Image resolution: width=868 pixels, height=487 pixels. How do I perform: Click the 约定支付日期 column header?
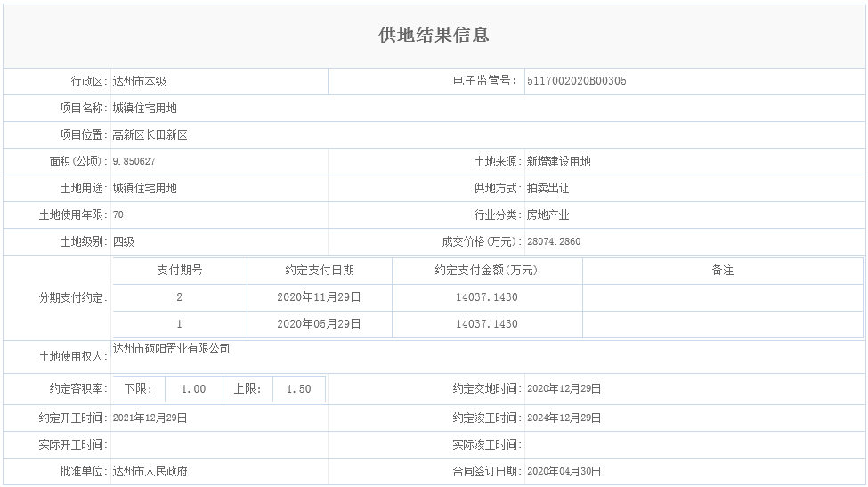[x=320, y=270]
